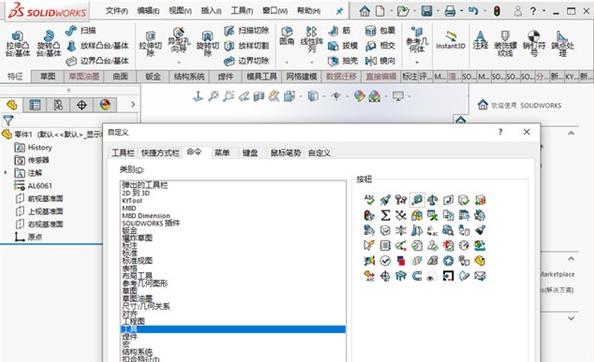Select the History item in feature tree

(x=33, y=147)
